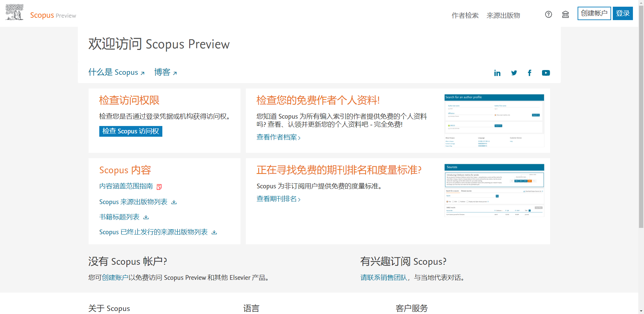Click the Scopus 内容 heading
644x314 pixels.
125,170
